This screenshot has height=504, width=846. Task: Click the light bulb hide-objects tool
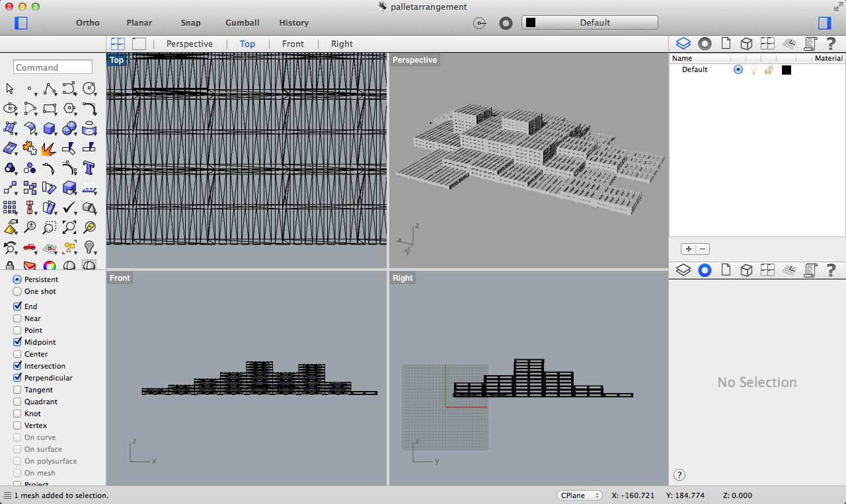tap(89, 247)
